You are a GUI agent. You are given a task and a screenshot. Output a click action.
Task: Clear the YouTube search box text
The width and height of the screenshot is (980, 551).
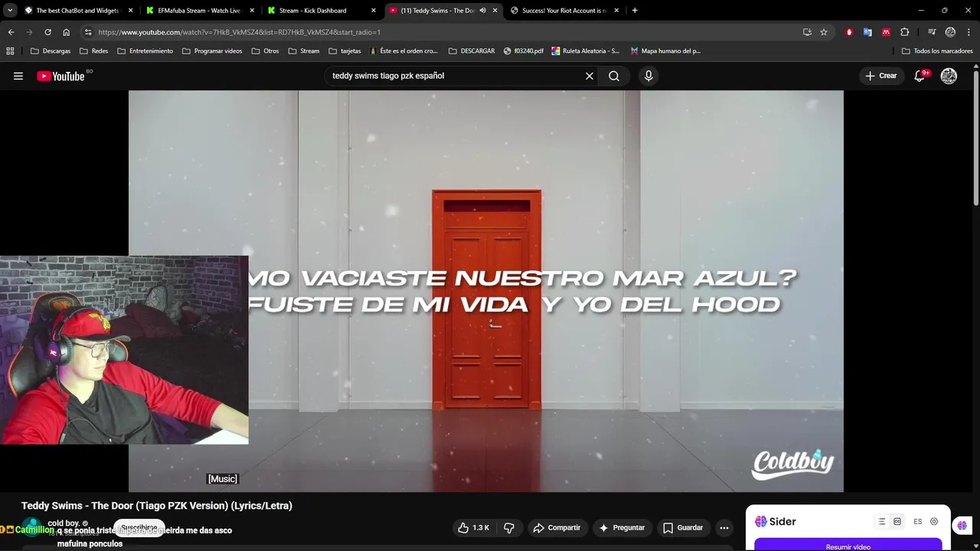[590, 76]
